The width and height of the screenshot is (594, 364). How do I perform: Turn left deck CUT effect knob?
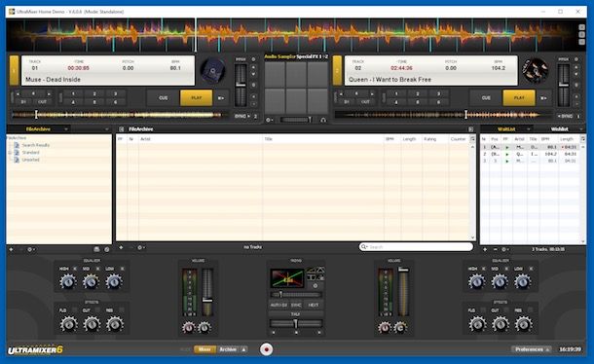92,324
